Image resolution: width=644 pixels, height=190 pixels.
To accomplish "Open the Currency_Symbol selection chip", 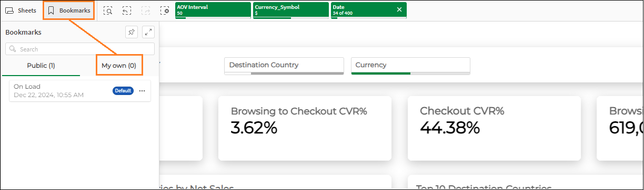I will tap(291, 10).
